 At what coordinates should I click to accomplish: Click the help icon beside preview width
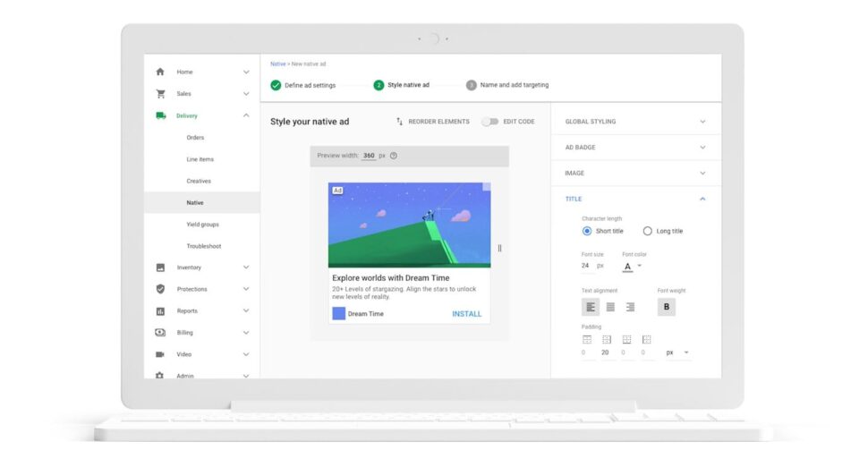click(394, 156)
